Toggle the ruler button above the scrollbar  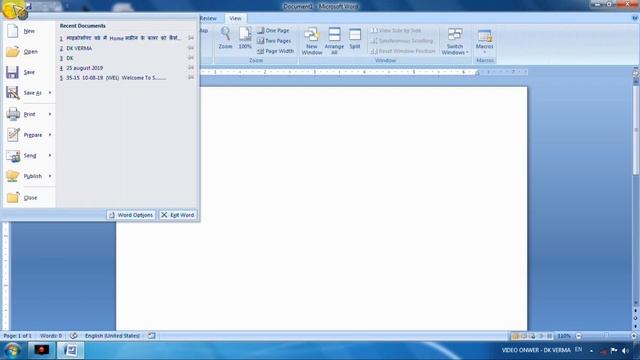(636, 73)
